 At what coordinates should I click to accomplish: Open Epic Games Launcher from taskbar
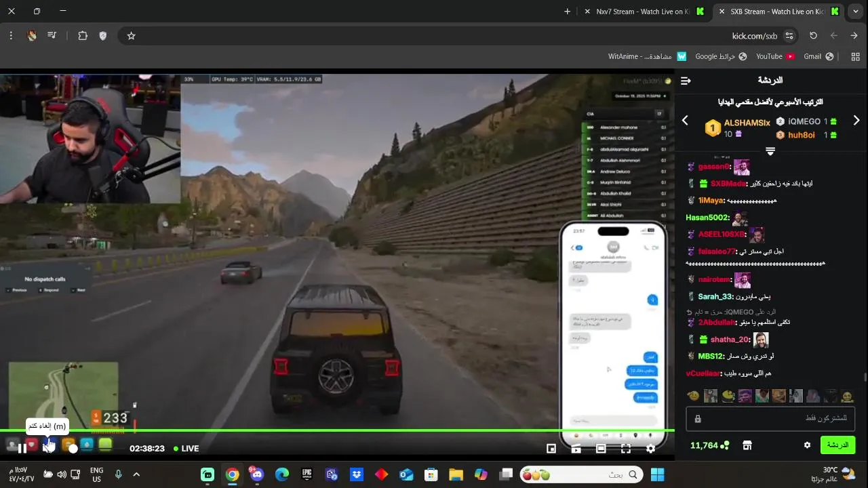click(307, 474)
